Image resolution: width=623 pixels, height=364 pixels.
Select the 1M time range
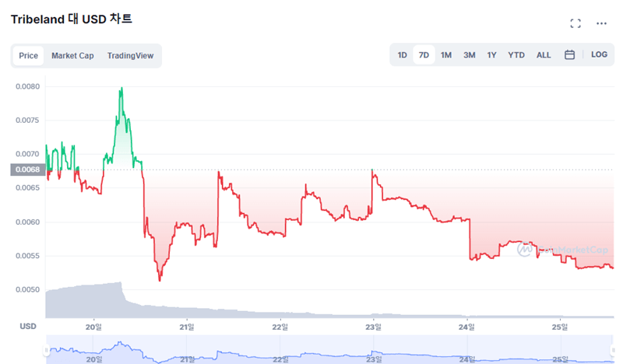(x=445, y=54)
